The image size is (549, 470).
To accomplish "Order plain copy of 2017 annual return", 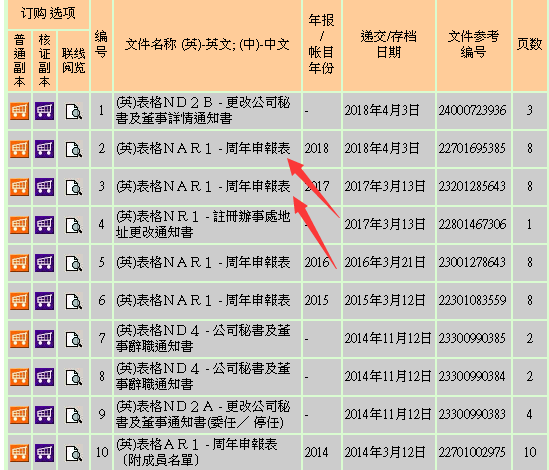I will [x=19, y=187].
